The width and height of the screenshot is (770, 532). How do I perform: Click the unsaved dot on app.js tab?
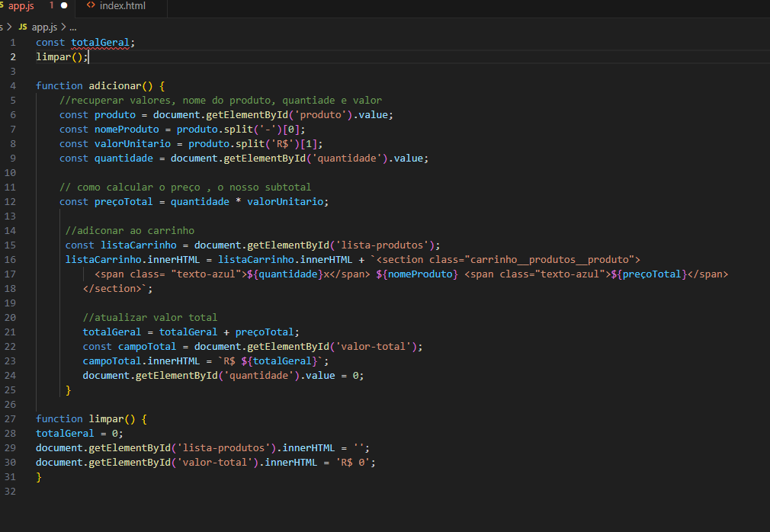(x=64, y=6)
